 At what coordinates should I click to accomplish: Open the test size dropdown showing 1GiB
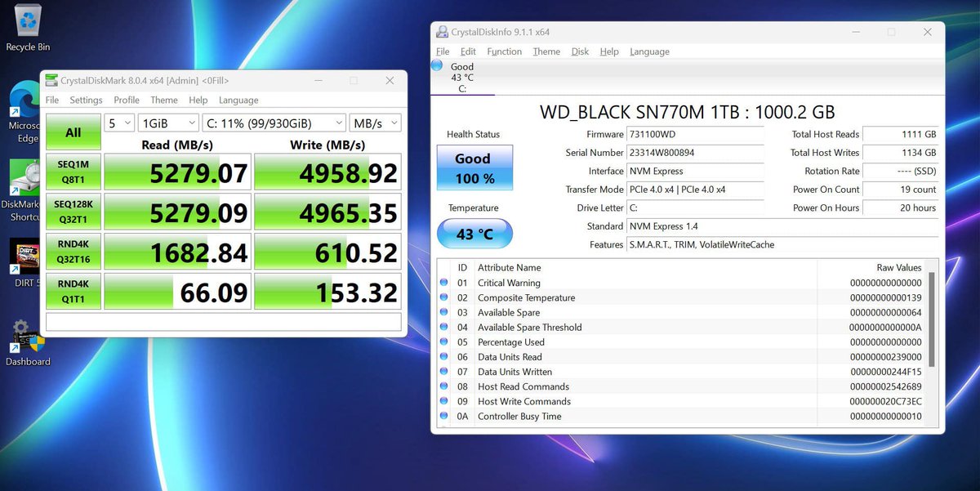[x=168, y=123]
